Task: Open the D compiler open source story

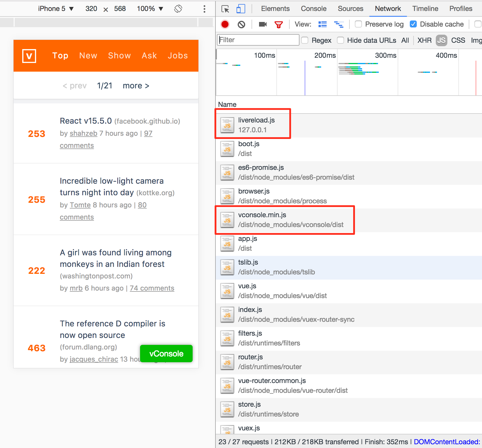Action: (x=113, y=329)
